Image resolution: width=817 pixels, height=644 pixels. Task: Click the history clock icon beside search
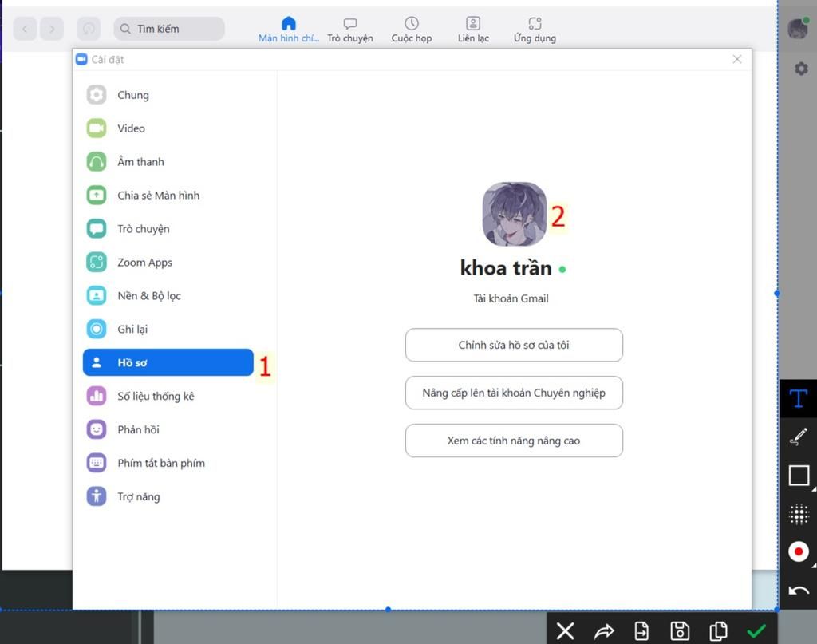click(x=89, y=29)
